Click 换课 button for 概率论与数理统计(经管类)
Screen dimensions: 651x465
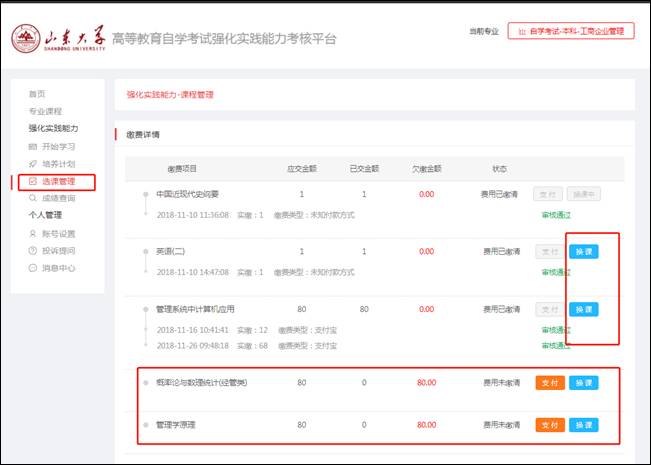point(583,382)
